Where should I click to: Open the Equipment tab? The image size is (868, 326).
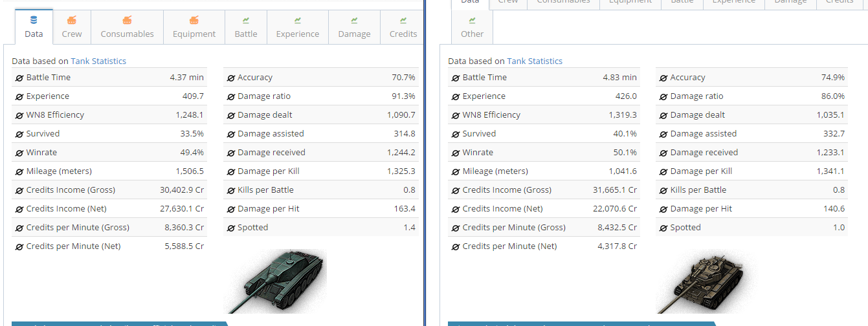coord(194,34)
